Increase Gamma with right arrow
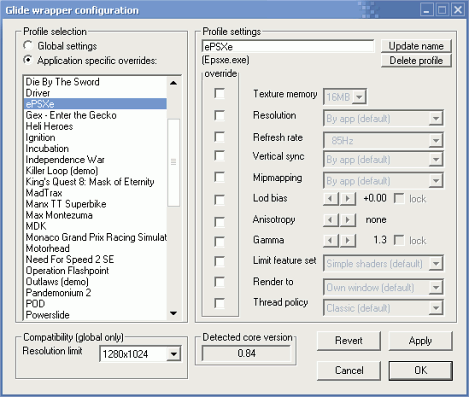Image resolution: width=469 pixels, height=397 pixels. coord(348,240)
